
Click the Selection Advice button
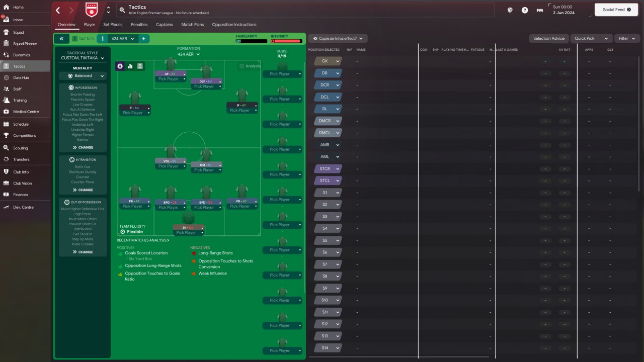(549, 38)
